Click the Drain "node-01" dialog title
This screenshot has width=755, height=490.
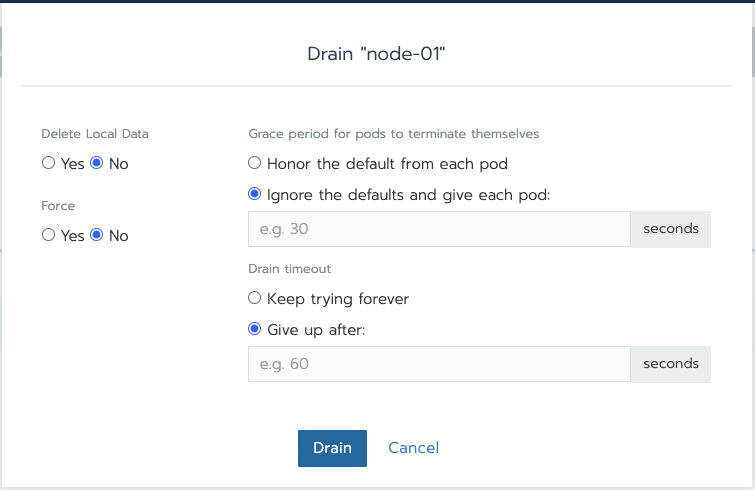[x=376, y=53]
